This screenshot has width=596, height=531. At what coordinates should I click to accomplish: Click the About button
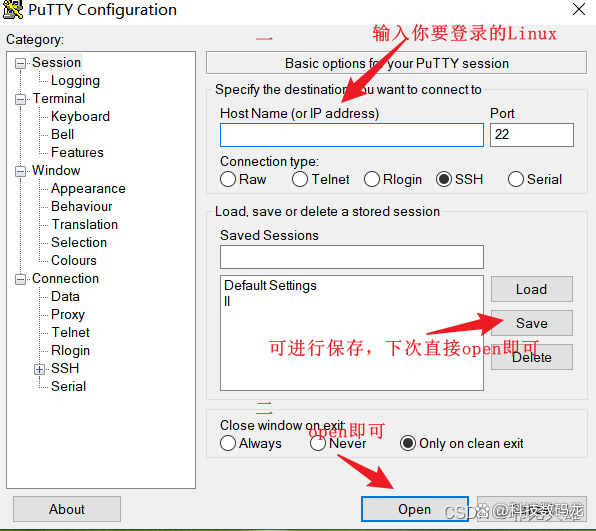coord(67,509)
